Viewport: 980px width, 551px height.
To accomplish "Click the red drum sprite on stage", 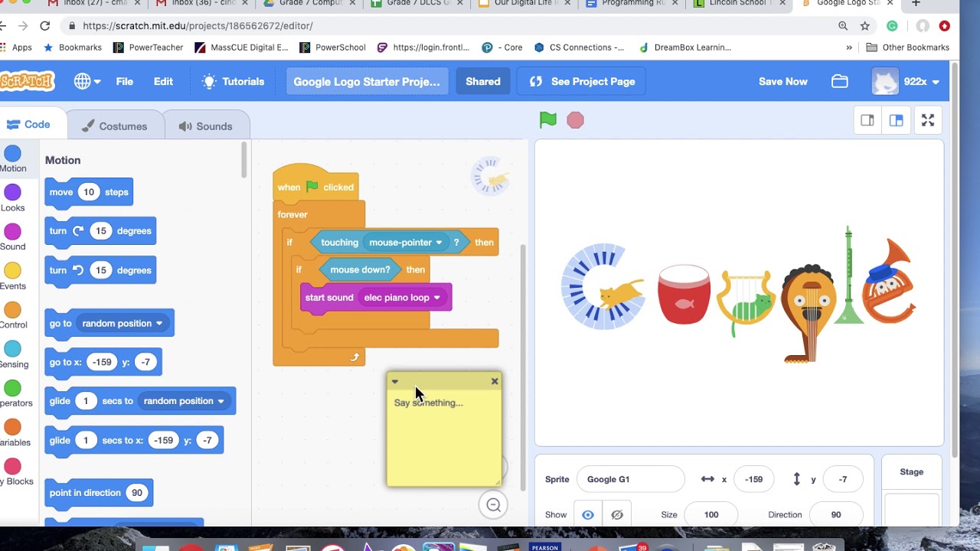I will 684,294.
